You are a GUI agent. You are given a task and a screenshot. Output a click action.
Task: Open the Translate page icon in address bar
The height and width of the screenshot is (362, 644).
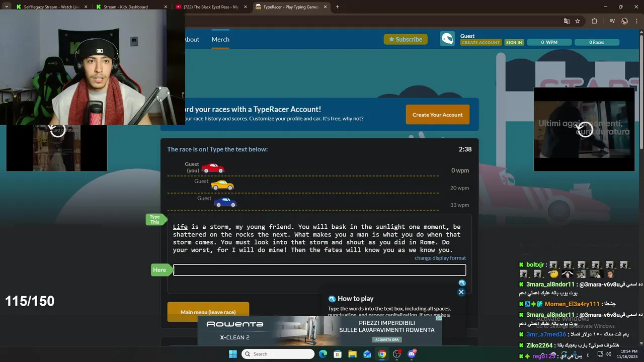(567, 21)
